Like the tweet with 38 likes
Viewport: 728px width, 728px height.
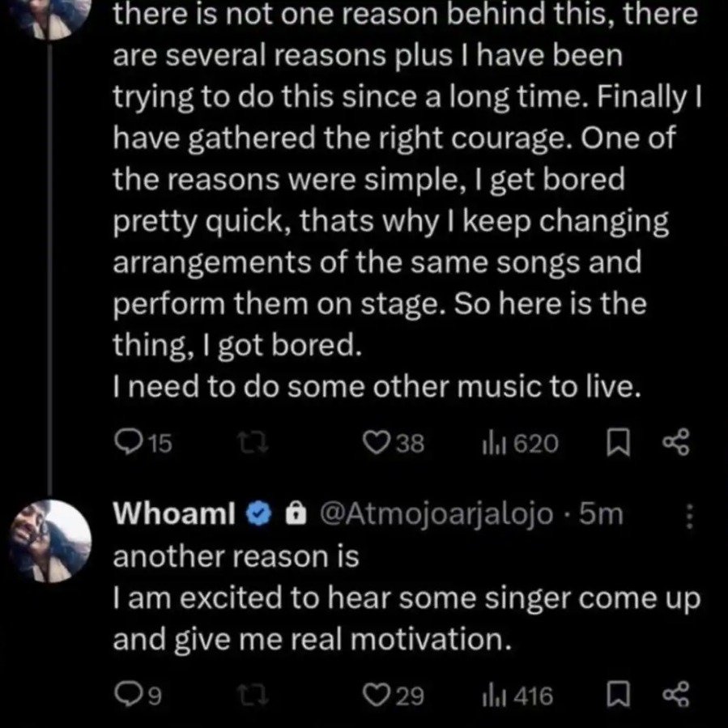375,443
